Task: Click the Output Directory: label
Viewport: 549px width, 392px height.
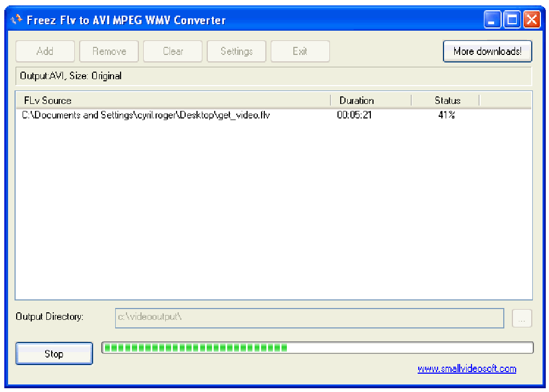Action: coord(50,317)
